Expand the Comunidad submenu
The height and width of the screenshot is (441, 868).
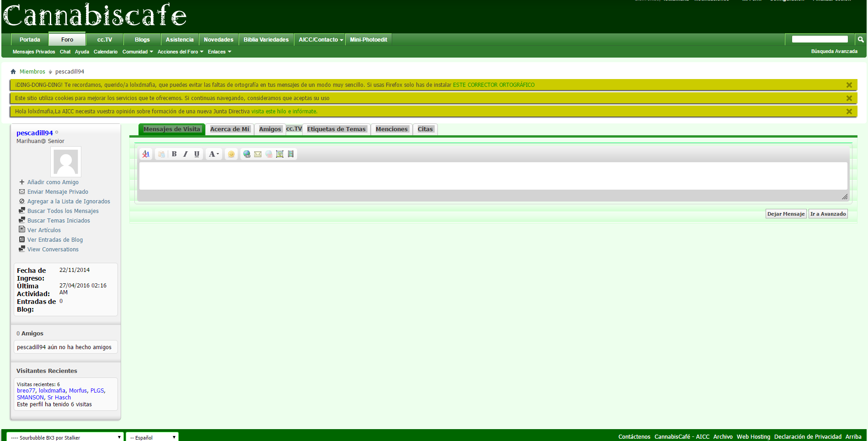click(x=138, y=52)
